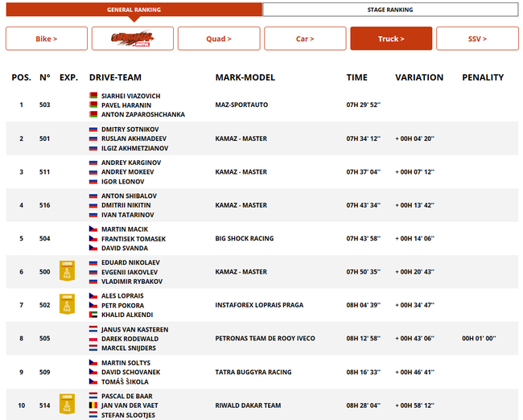Select the Truck category button
The height and width of the screenshot is (420, 523).
pyautogui.click(x=391, y=39)
